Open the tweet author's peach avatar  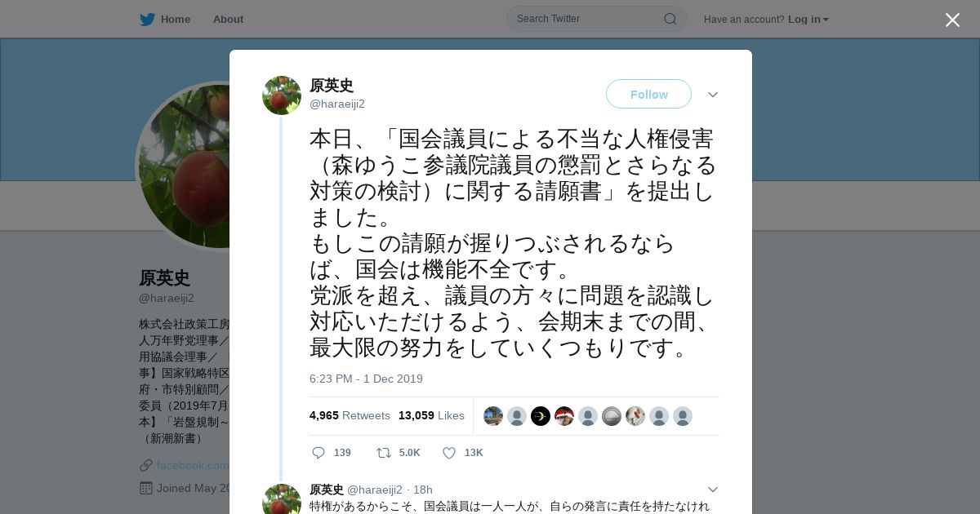[282, 95]
